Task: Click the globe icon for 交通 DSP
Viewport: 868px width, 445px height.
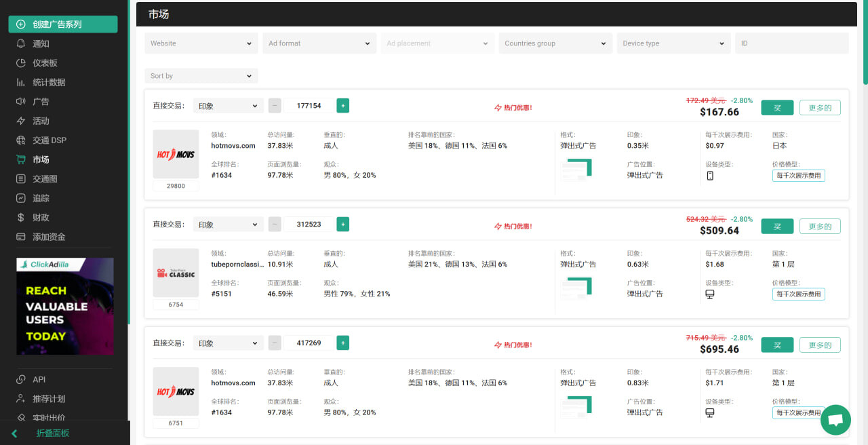Action: 21,140
